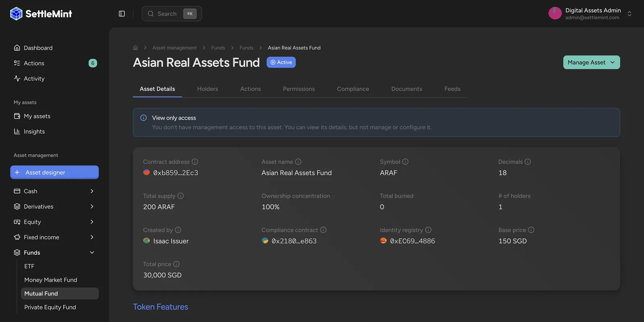Viewport: 644px width, 322px height.
Task: Click the Active status badge
Action: [x=281, y=62]
